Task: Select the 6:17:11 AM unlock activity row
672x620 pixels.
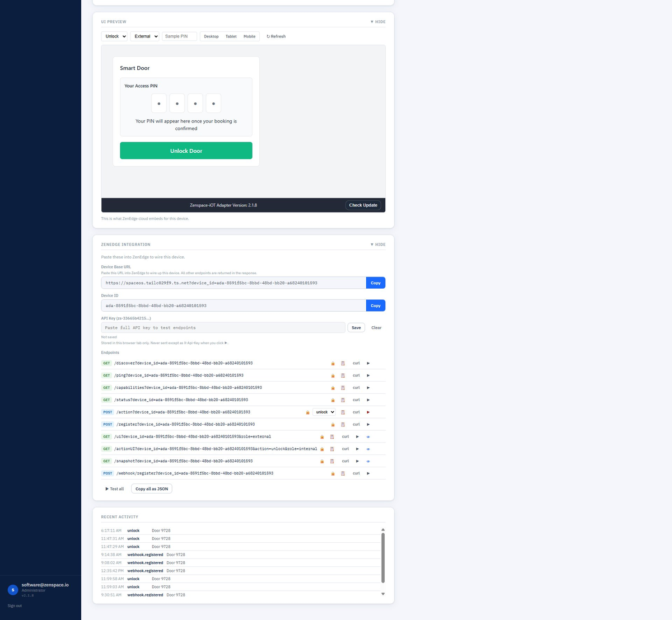Action: (x=240, y=530)
